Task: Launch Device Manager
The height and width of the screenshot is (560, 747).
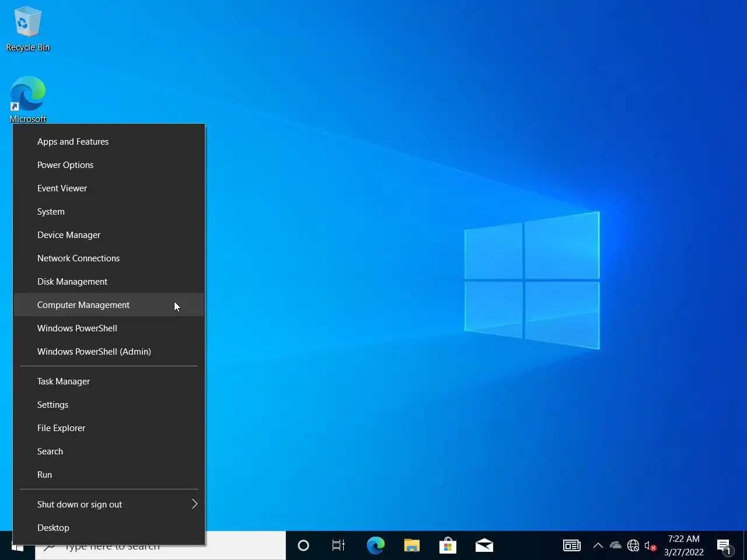Action: 109,235
